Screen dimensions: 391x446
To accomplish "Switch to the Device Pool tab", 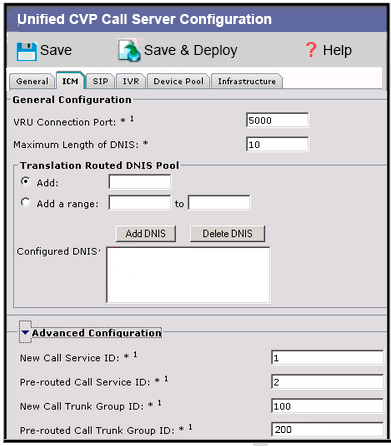I will (x=178, y=81).
